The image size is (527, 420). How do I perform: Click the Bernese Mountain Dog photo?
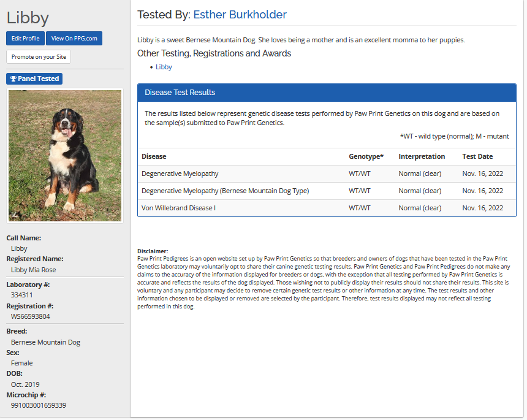click(x=64, y=156)
